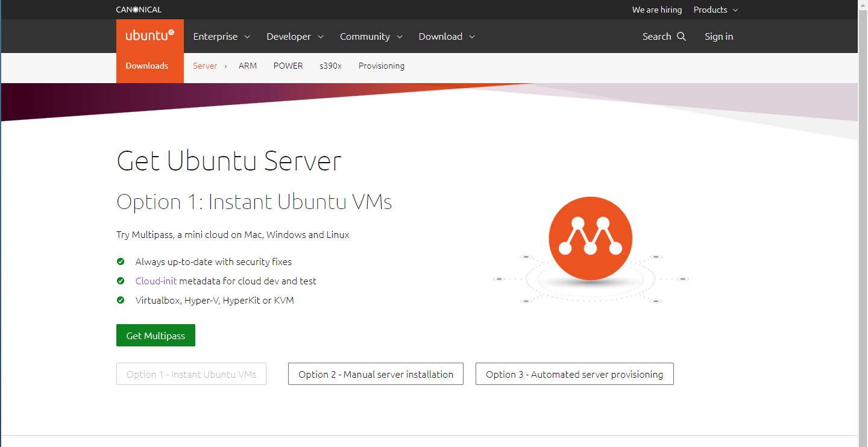Select the Server breadcrumb link
868x447 pixels.
[x=205, y=66]
